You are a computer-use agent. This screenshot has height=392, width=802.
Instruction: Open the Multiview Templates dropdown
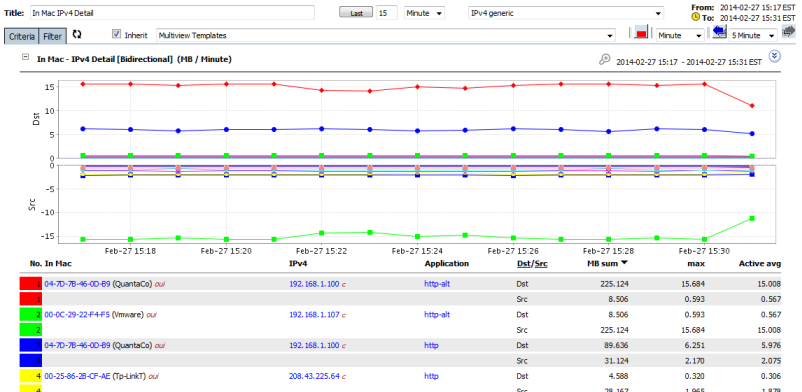click(385, 35)
